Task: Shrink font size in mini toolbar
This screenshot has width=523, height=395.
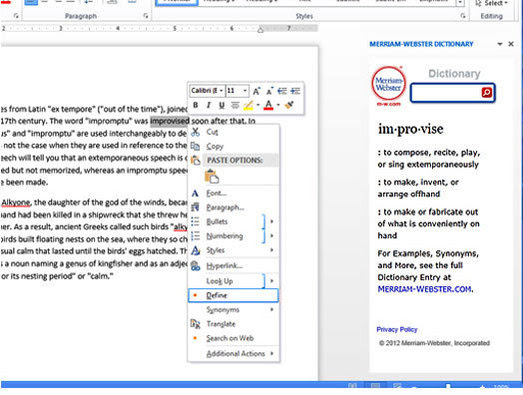Action: coord(270,91)
